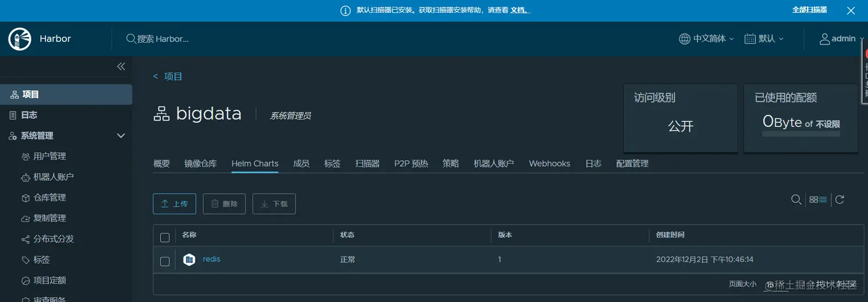Collapse the sidebar with double-chevron icon

click(x=121, y=67)
